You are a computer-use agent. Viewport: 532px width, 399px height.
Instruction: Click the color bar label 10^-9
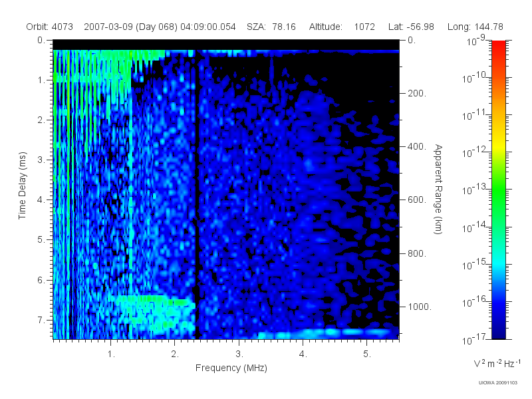click(x=475, y=41)
